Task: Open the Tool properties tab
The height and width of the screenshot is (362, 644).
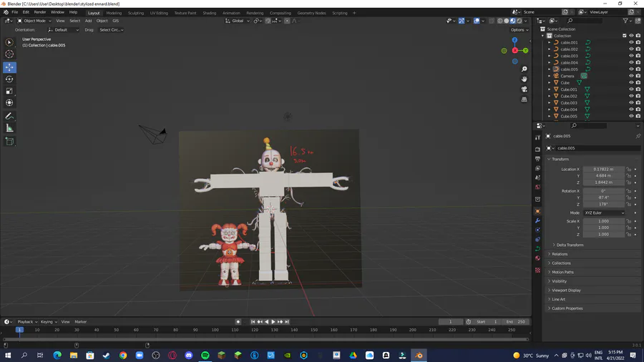Action: (x=537, y=137)
